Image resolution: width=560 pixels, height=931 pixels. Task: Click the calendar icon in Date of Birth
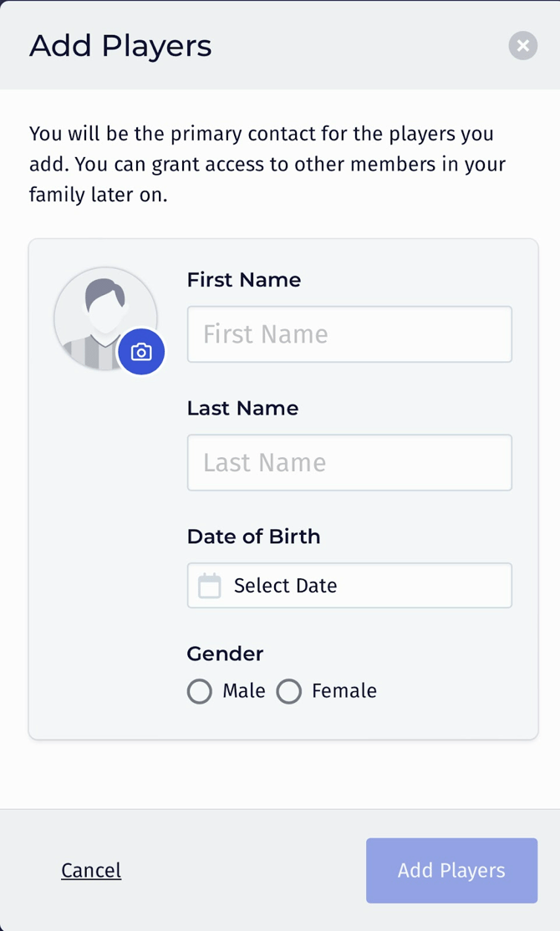(209, 586)
